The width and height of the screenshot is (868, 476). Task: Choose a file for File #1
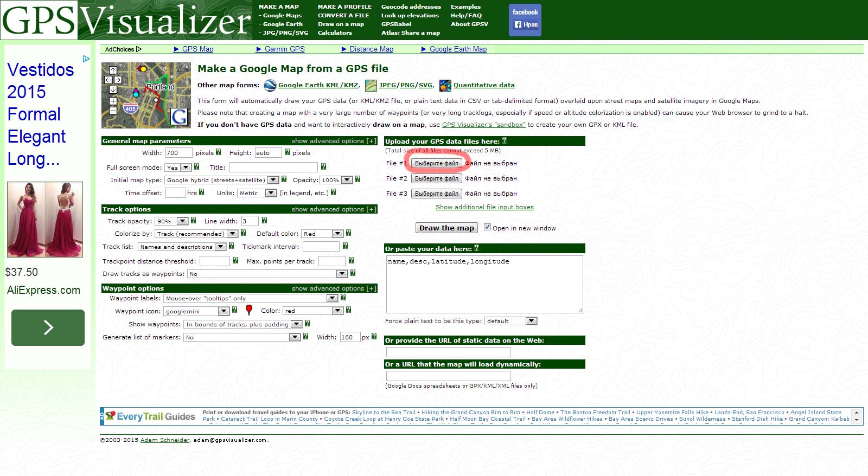pos(437,163)
